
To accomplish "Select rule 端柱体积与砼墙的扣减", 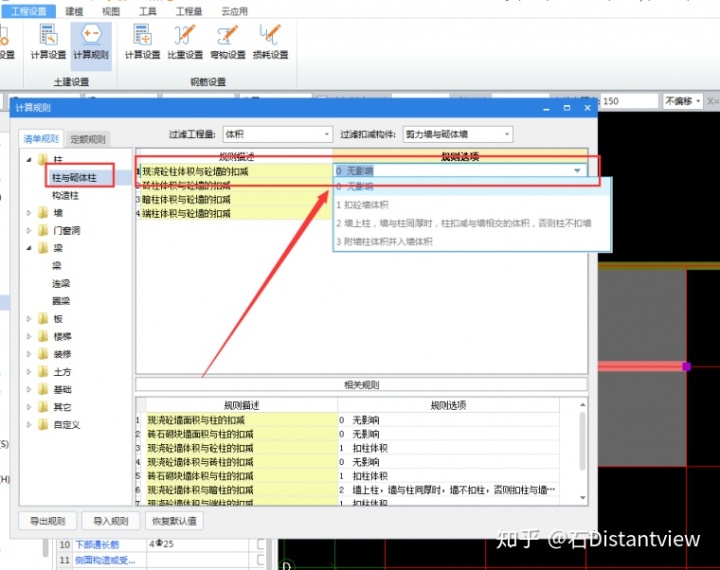I will (236, 213).
